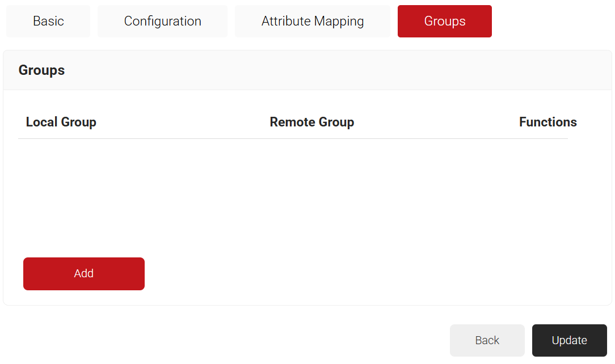Save changes with Update

coord(569,340)
